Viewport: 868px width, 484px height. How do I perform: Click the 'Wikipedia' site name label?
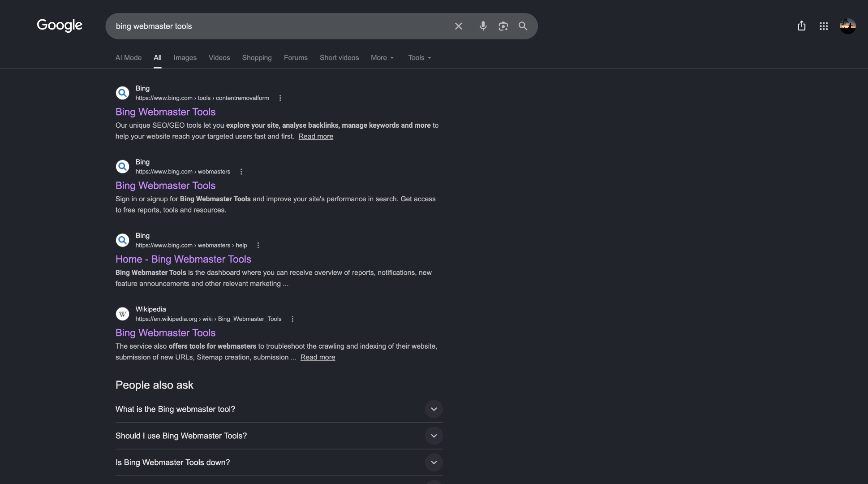click(150, 309)
